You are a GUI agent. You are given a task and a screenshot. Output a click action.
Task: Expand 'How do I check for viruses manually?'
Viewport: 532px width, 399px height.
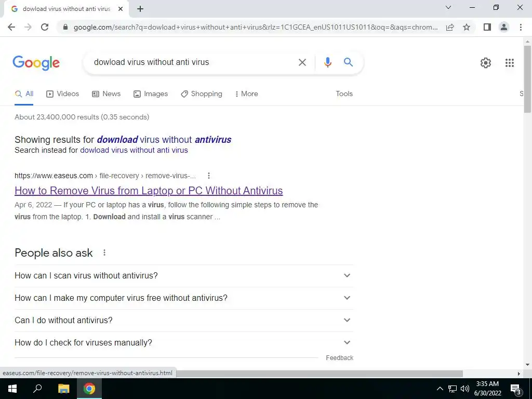coord(183,343)
